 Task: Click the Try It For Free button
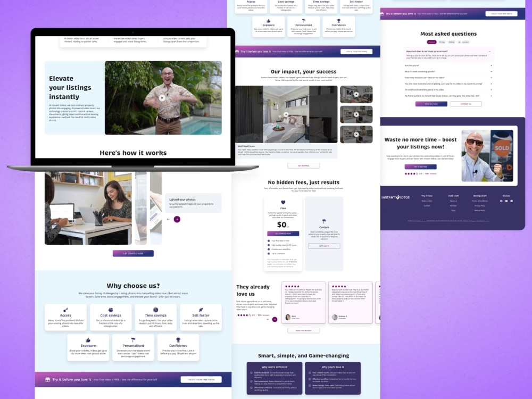[420, 167]
